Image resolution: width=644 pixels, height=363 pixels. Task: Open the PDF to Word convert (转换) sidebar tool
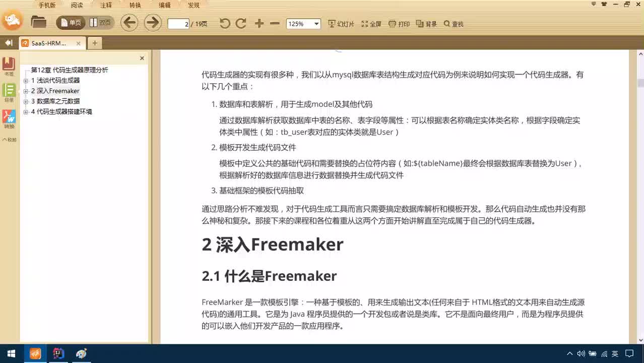pyautogui.click(x=9, y=119)
